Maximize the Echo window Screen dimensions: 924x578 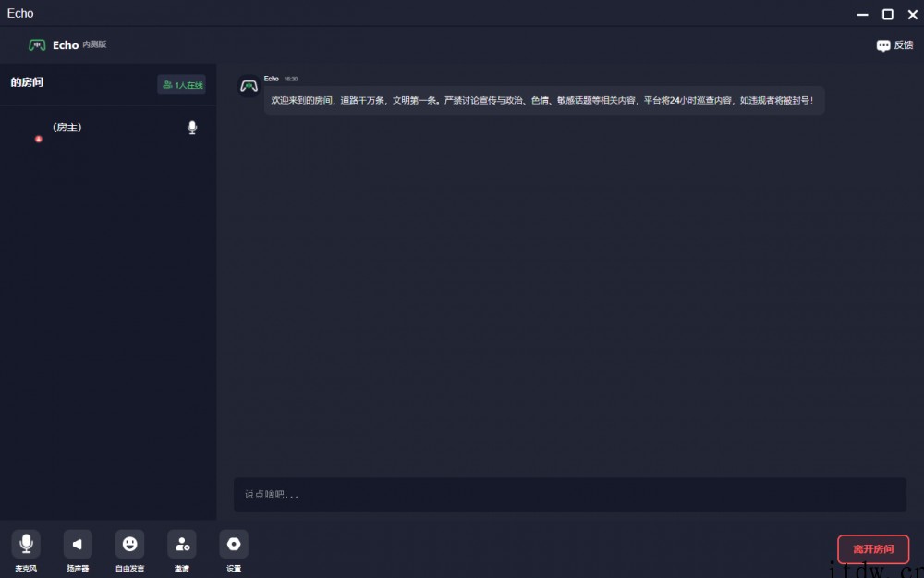coord(887,14)
